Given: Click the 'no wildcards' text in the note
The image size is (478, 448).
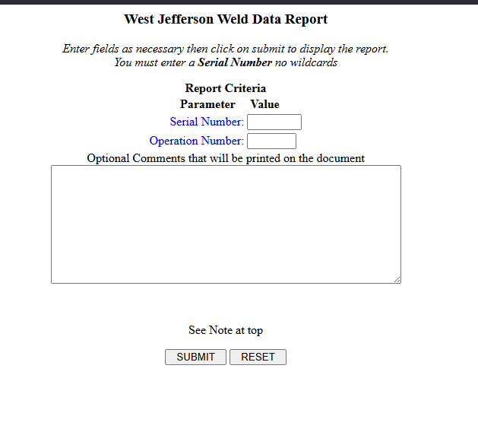Looking at the screenshot, I should [x=306, y=62].
